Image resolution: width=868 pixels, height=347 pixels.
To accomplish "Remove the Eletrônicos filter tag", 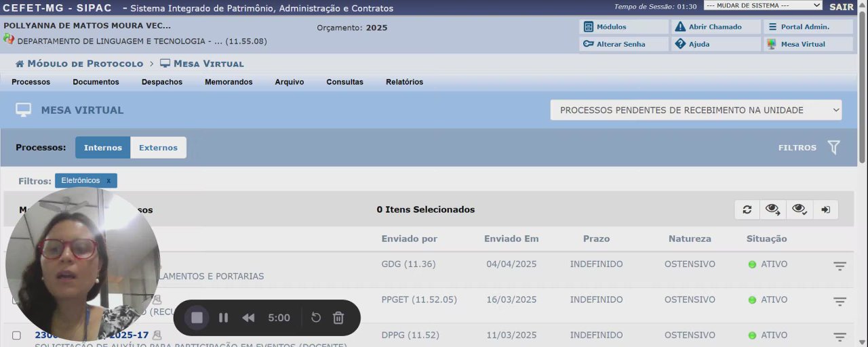I will 108,181.
